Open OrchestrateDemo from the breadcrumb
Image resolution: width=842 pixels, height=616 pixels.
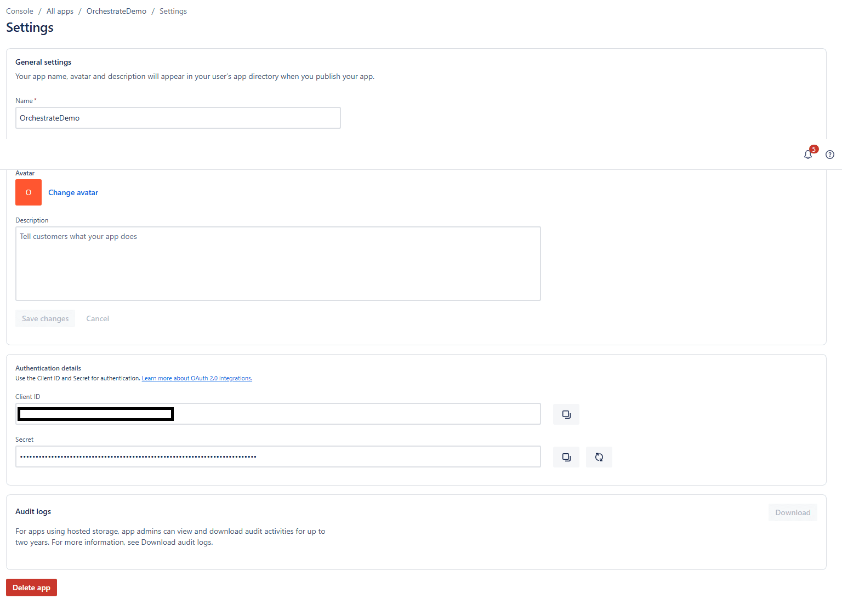coord(116,11)
